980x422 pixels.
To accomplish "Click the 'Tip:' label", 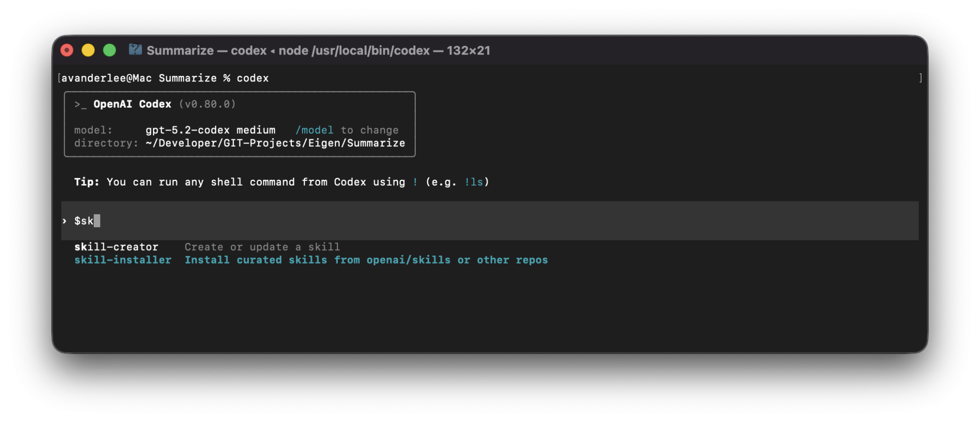I will tap(87, 182).
